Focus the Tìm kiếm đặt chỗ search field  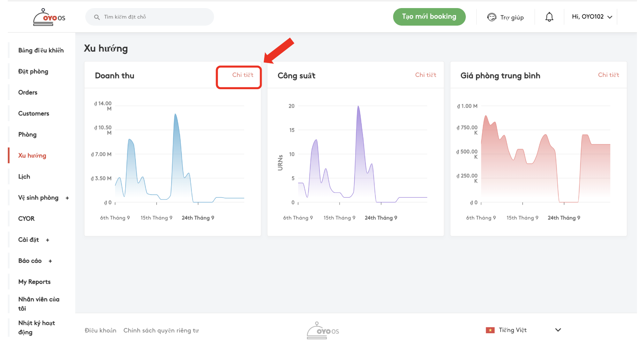tap(149, 17)
